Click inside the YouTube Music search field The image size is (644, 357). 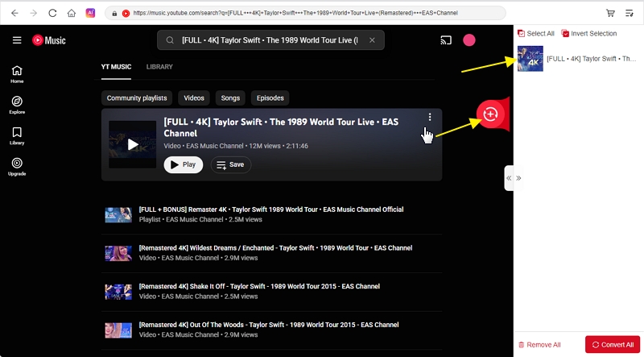click(270, 40)
